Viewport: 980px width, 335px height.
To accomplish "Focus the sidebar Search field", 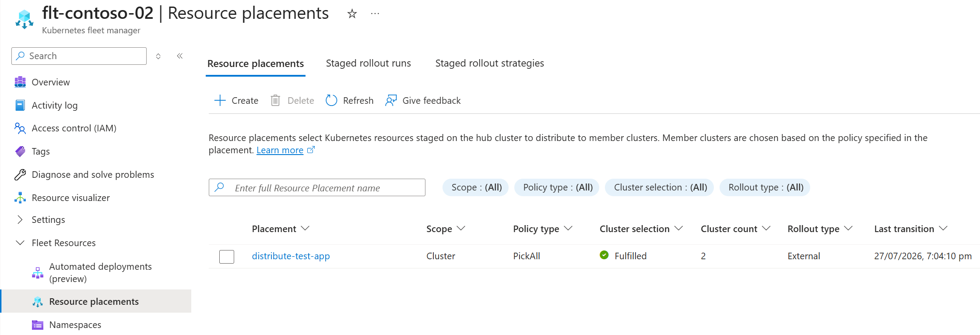I will (79, 56).
